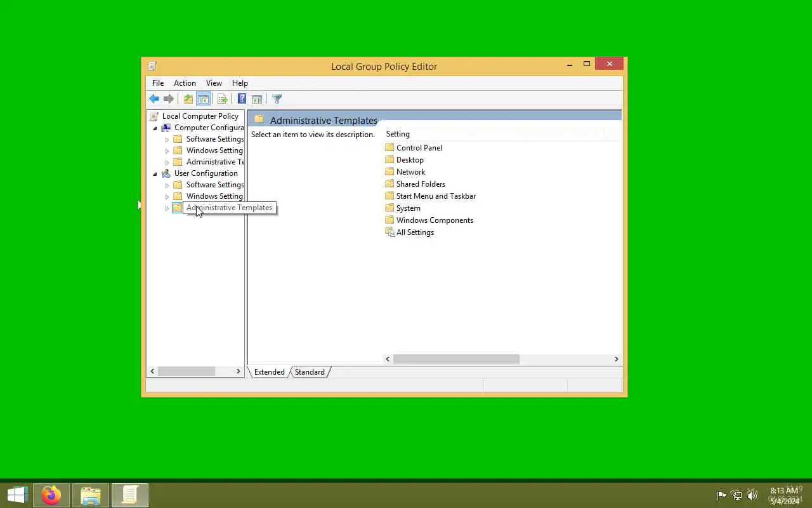Select the System folder in list

(408, 208)
